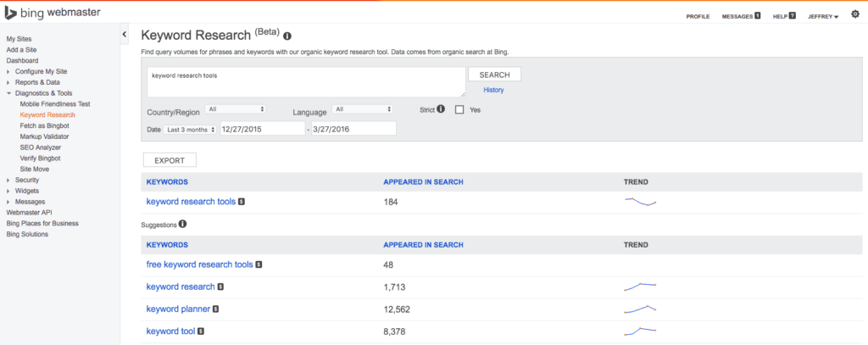Open Fetch as Bingbot tool
The image size is (868, 345).
(x=44, y=125)
